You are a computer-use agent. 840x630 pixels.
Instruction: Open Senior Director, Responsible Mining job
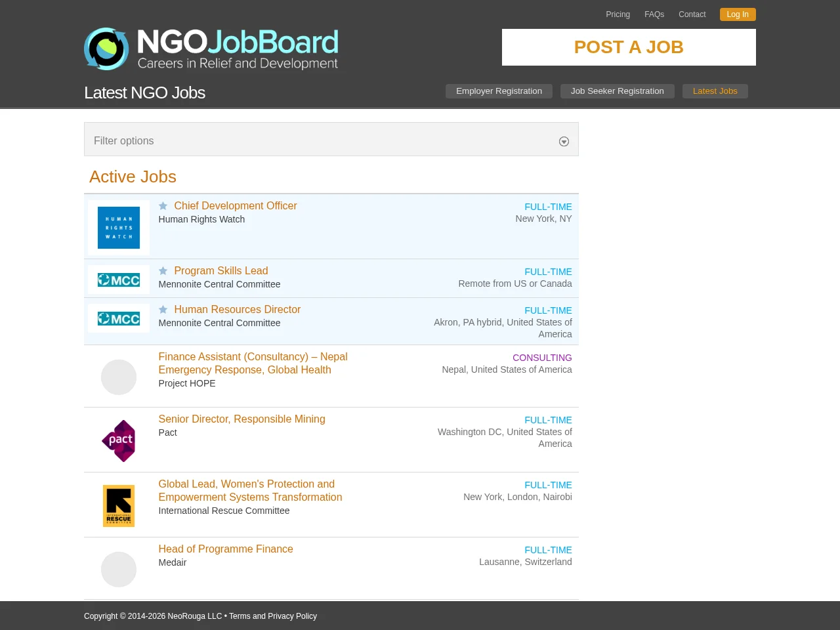tap(241, 419)
